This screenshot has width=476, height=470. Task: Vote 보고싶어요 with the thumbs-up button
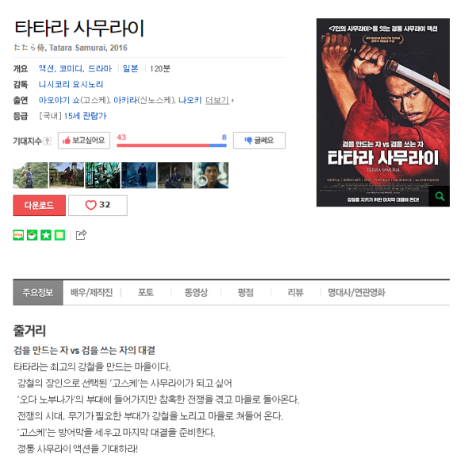tap(84, 141)
